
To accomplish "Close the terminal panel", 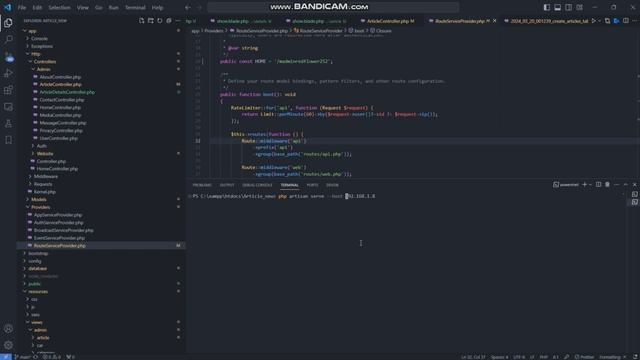I will (x=635, y=185).
